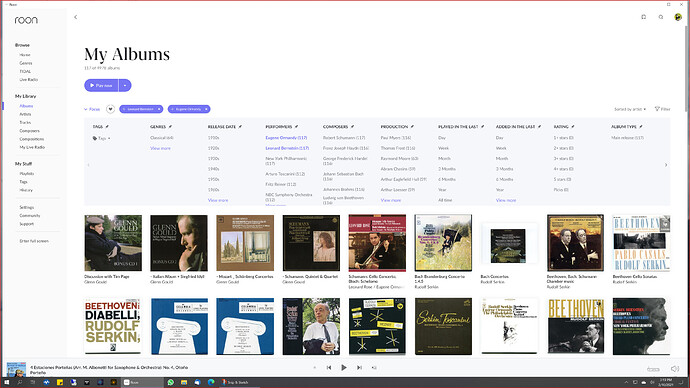
Task: Select Robert Schumann composer filter
Action: 344,138
